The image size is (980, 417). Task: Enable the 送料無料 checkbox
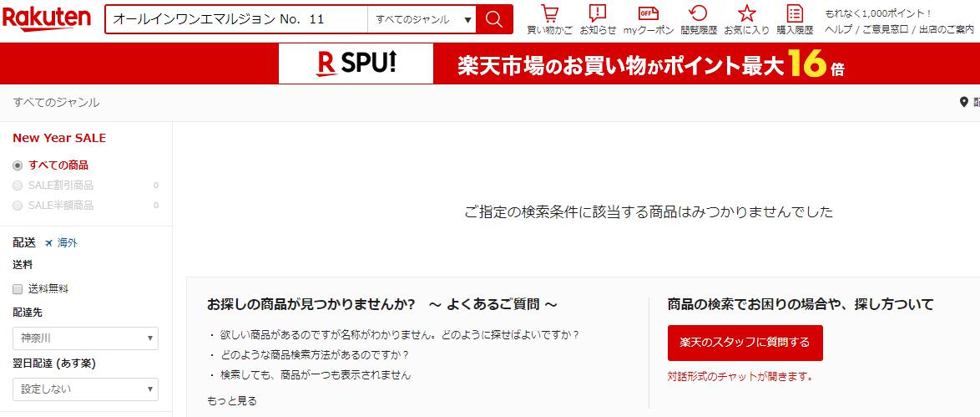[x=18, y=289]
